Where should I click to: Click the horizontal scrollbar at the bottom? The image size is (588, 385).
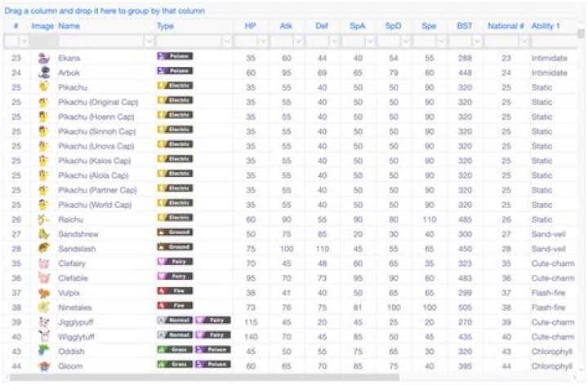click(x=204, y=377)
